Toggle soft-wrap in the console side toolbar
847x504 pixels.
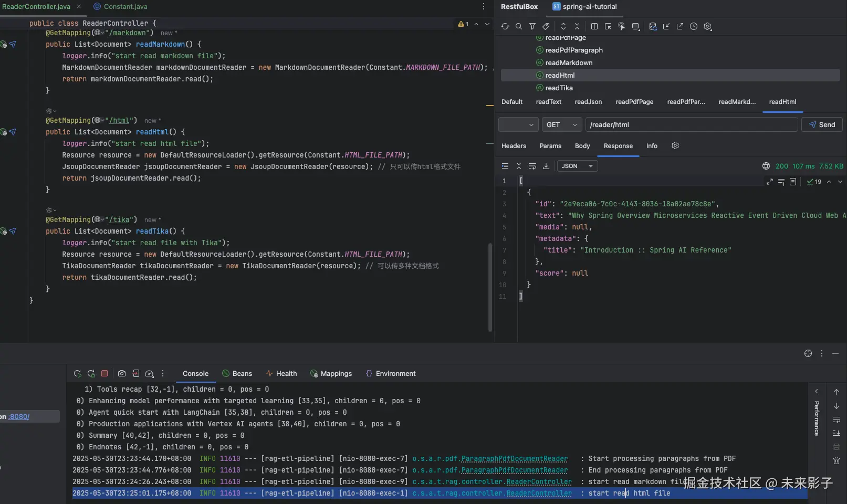(x=836, y=419)
